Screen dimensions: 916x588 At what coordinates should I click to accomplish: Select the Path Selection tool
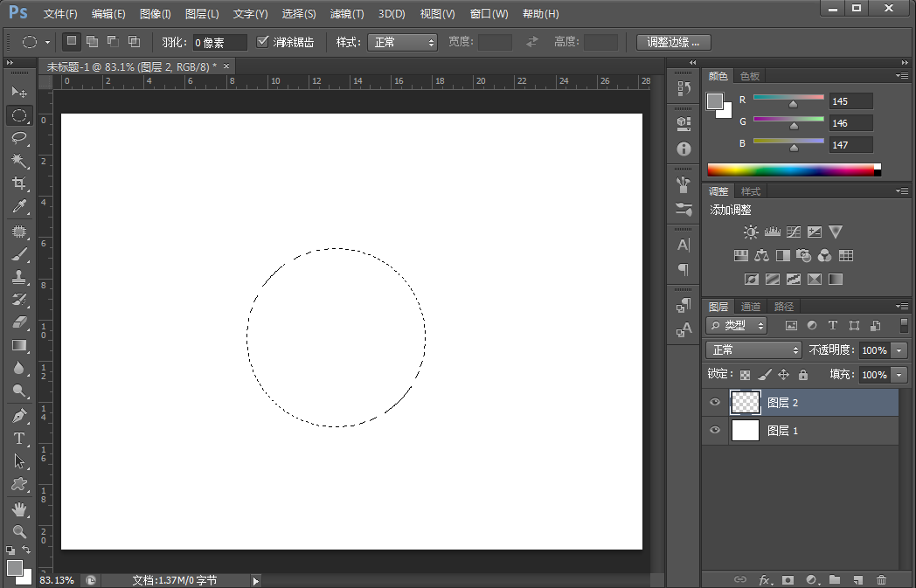tap(19, 461)
